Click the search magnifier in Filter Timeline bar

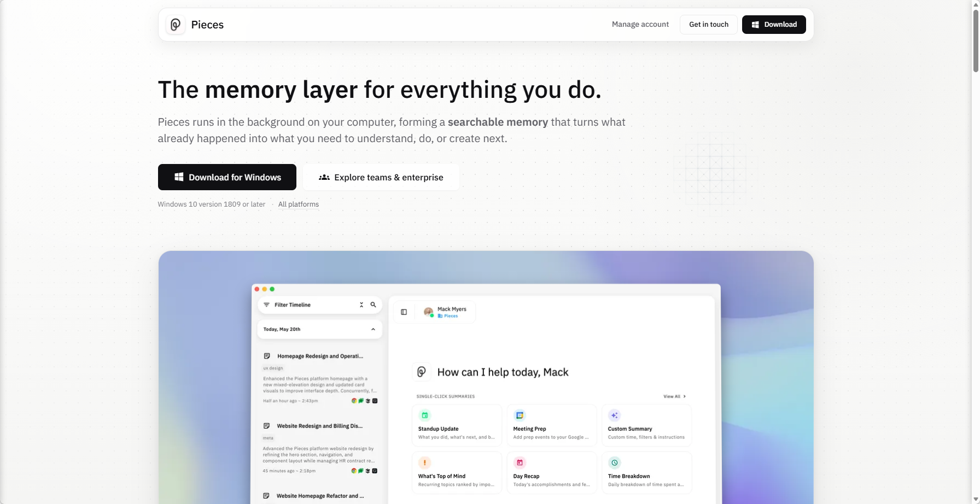pos(374,305)
